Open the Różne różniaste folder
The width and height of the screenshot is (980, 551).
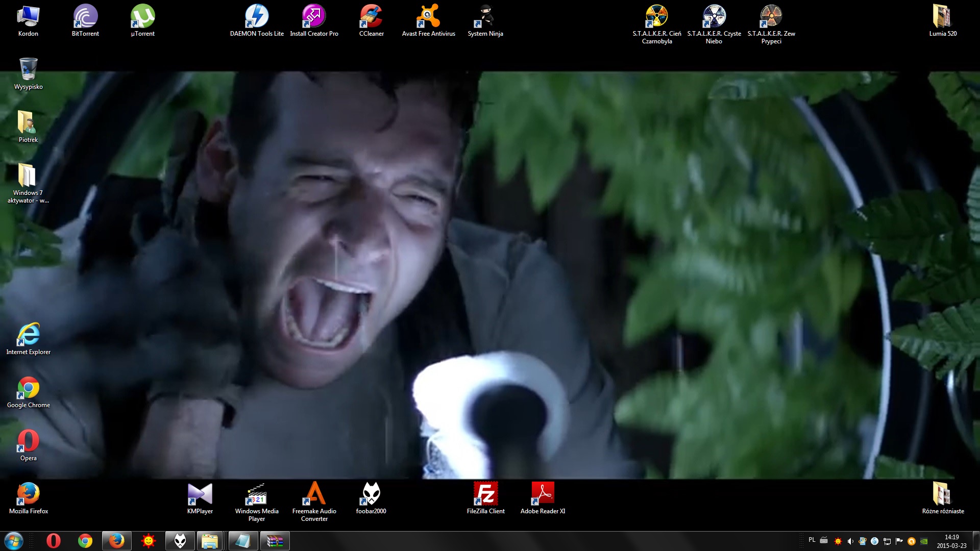pos(943,498)
